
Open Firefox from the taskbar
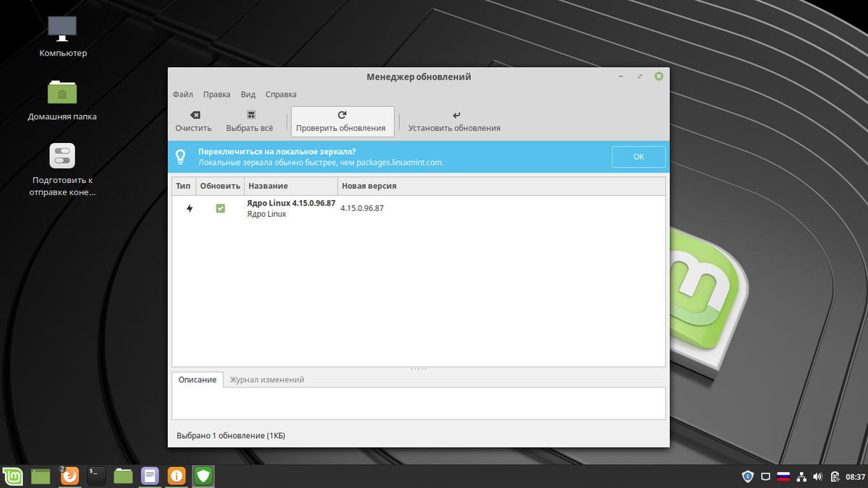coord(69,476)
